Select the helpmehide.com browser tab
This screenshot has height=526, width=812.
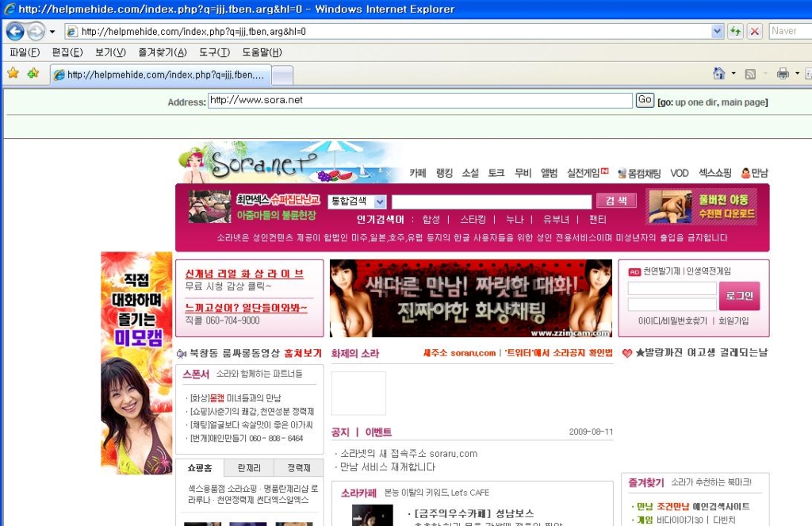160,75
